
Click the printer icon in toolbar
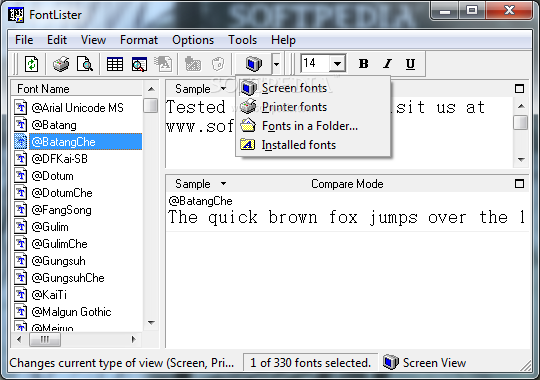coord(61,64)
